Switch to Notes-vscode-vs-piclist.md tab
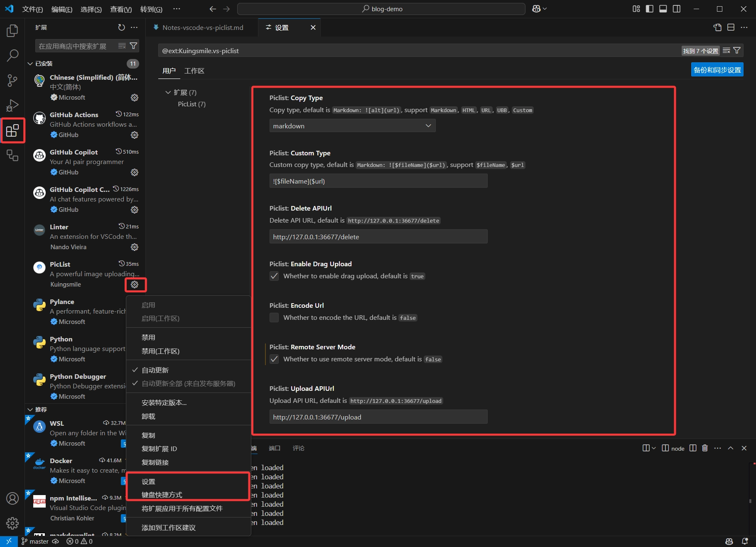The image size is (756, 547). [202, 27]
